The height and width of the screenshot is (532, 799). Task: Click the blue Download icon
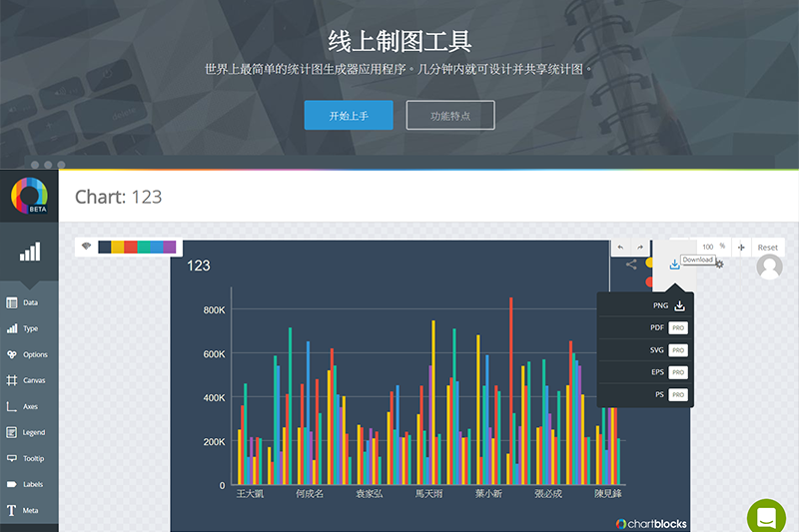(x=675, y=265)
